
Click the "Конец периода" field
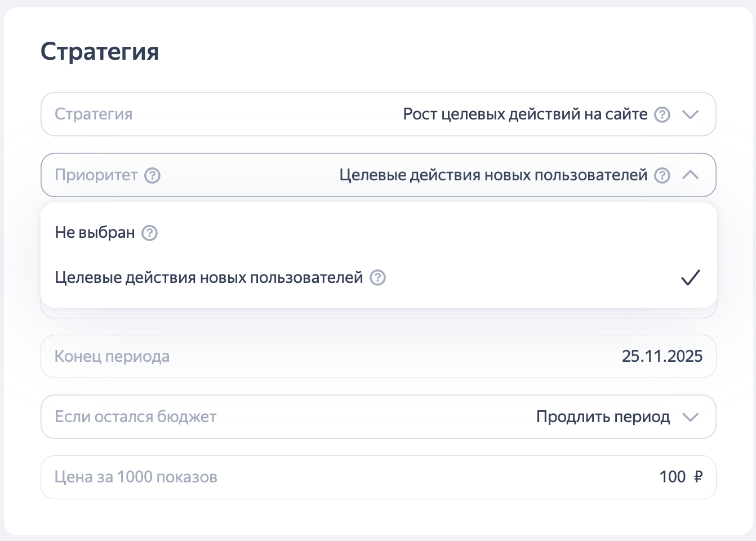coord(112,356)
